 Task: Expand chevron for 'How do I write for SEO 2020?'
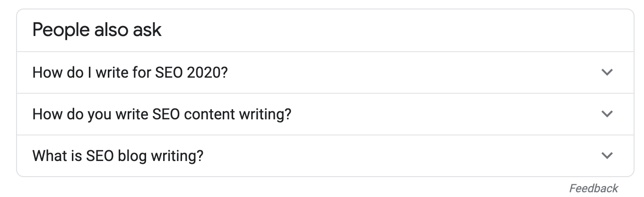click(x=607, y=72)
